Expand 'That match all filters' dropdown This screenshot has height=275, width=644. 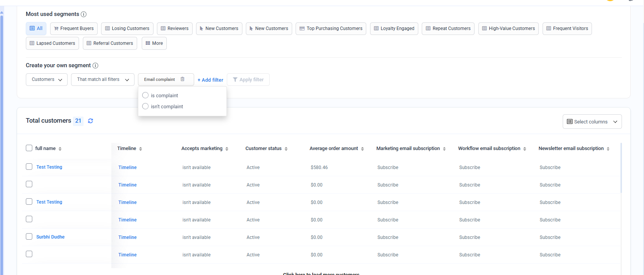coord(103,80)
